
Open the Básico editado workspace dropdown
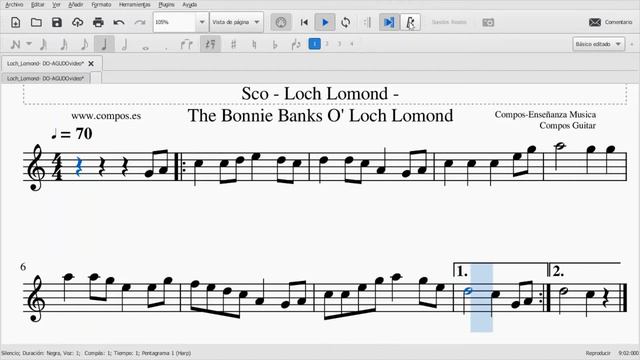click(x=598, y=44)
